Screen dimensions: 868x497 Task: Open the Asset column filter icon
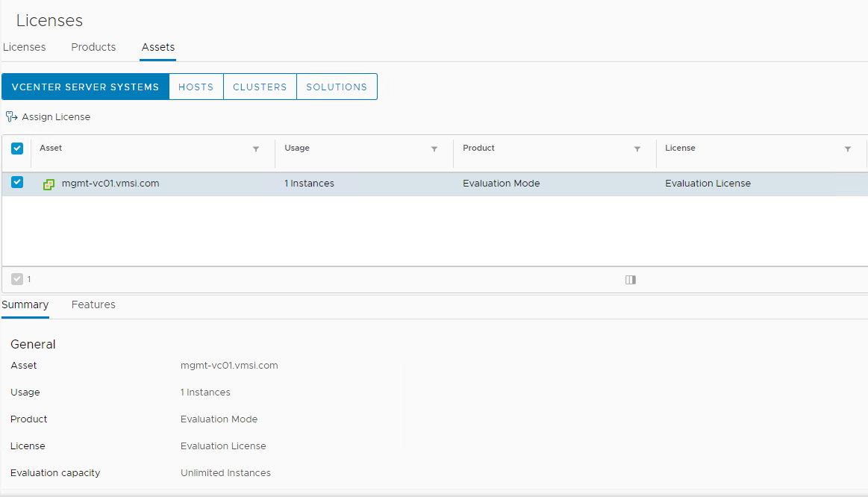point(256,149)
